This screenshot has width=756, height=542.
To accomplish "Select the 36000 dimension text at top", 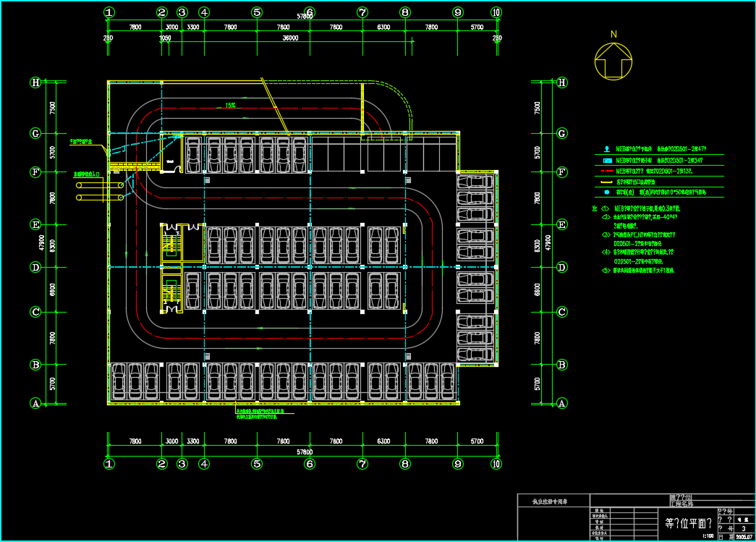I will tap(290, 38).
